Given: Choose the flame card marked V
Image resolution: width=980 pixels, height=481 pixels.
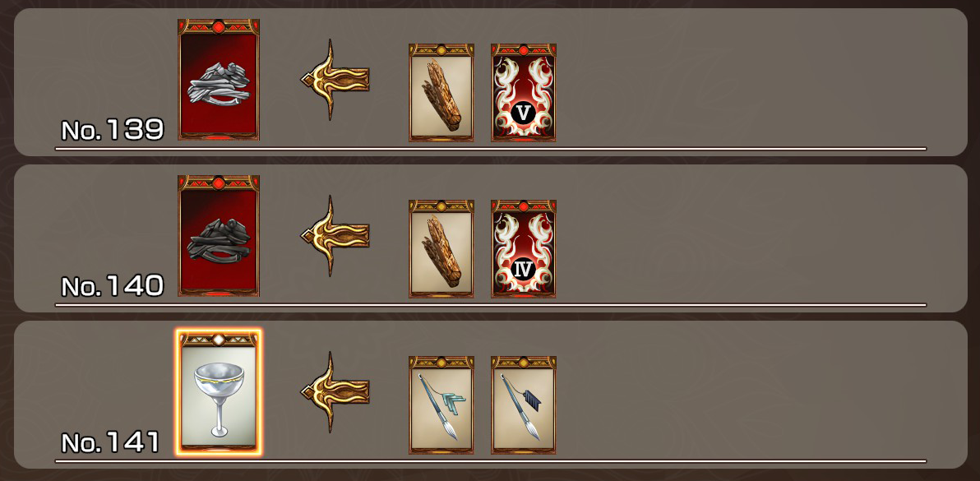Looking at the screenshot, I should click(x=524, y=92).
